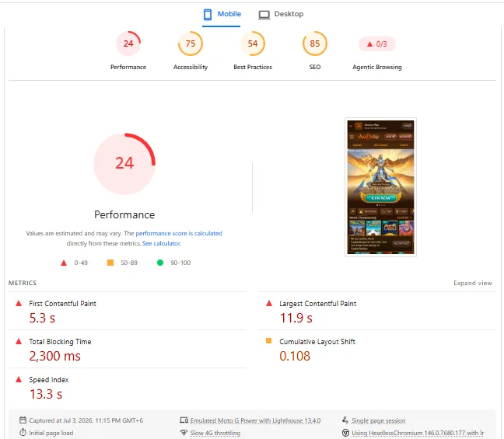The width and height of the screenshot is (504, 439).
Task: Click the Total Blocking Time metric label
Action: click(x=60, y=342)
